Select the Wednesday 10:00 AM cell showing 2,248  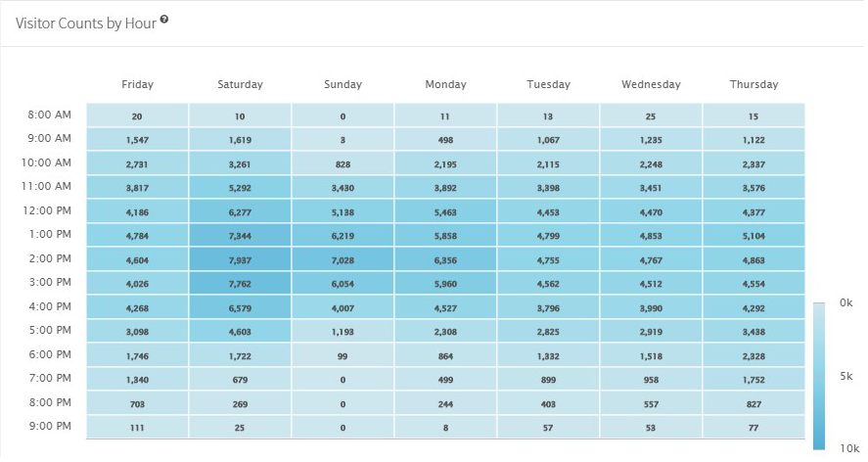point(651,163)
